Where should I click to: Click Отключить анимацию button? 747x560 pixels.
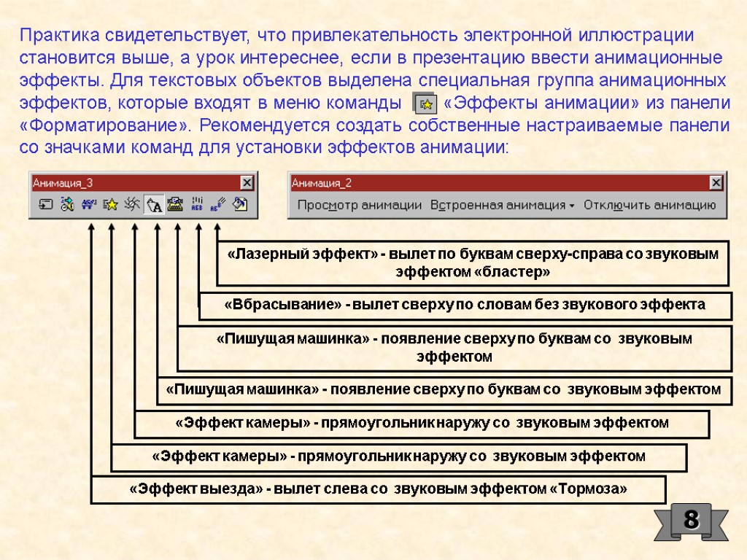(649, 205)
